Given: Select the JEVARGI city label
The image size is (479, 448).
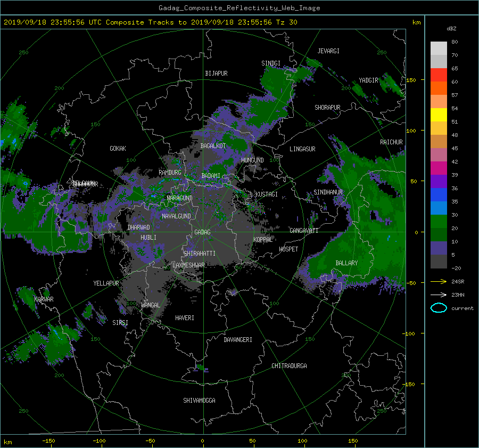Looking at the screenshot, I should click(x=328, y=51).
